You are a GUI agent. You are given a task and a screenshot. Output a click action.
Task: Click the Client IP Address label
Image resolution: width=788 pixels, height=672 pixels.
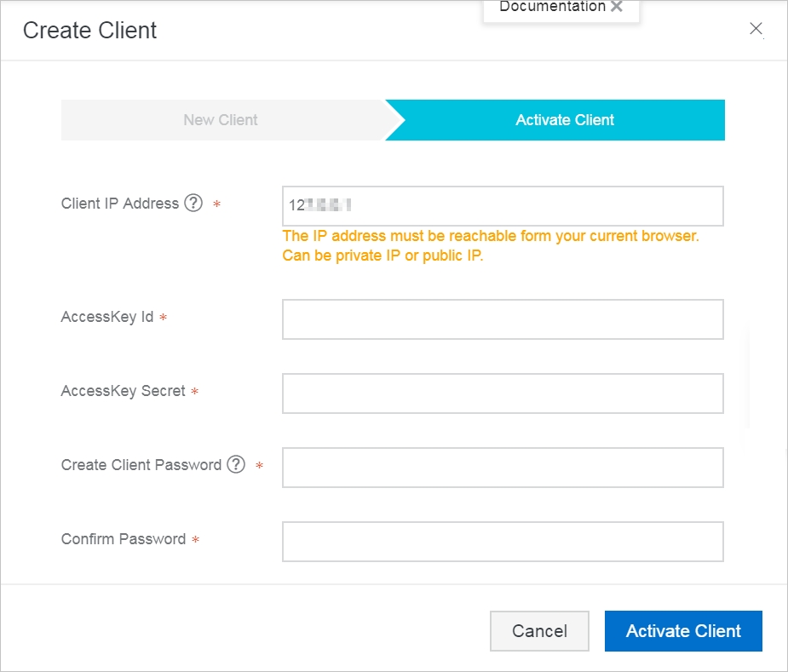pos(119,203)
